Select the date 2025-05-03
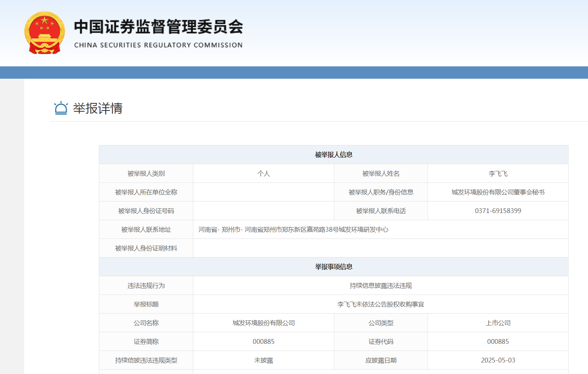This screenshot has height=374, width=588. pyautogui.click(x=498, y=360)
